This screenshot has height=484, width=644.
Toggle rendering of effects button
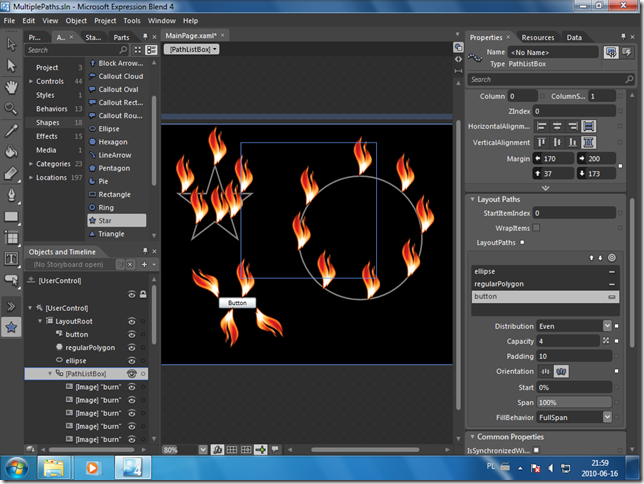click(217, 450)
